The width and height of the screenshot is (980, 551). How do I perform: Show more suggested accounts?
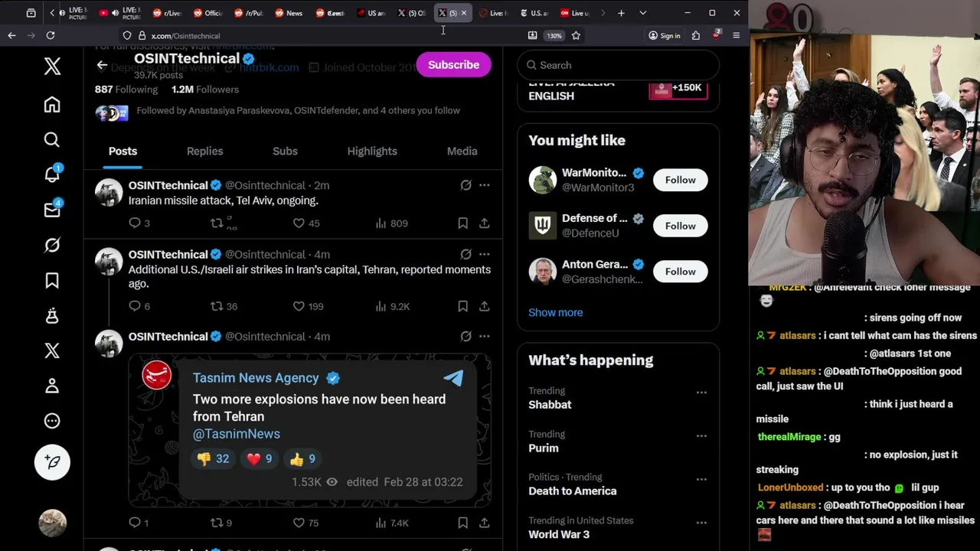point(555,312)
